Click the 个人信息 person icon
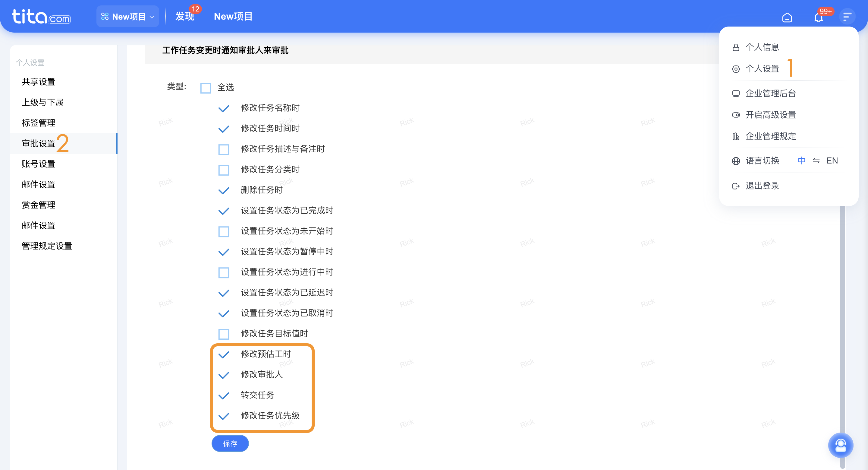Screen dimensions: 868x470 click(736, 48)
